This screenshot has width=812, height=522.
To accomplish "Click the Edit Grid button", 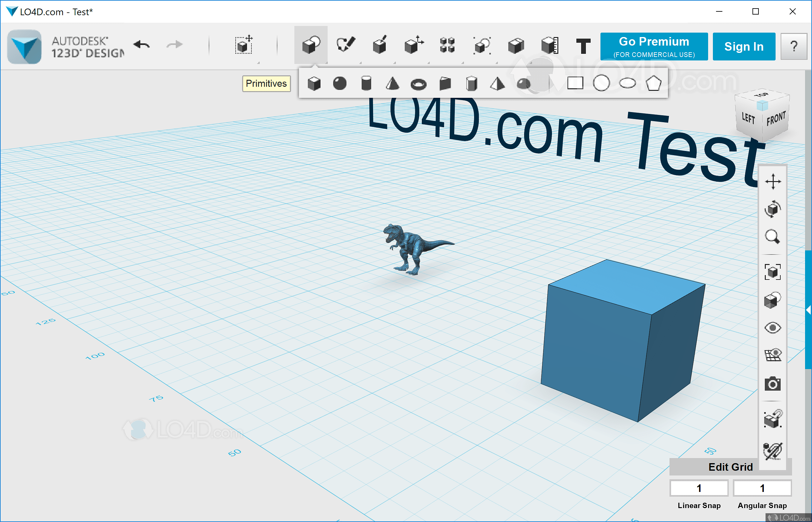I will 730,467.
